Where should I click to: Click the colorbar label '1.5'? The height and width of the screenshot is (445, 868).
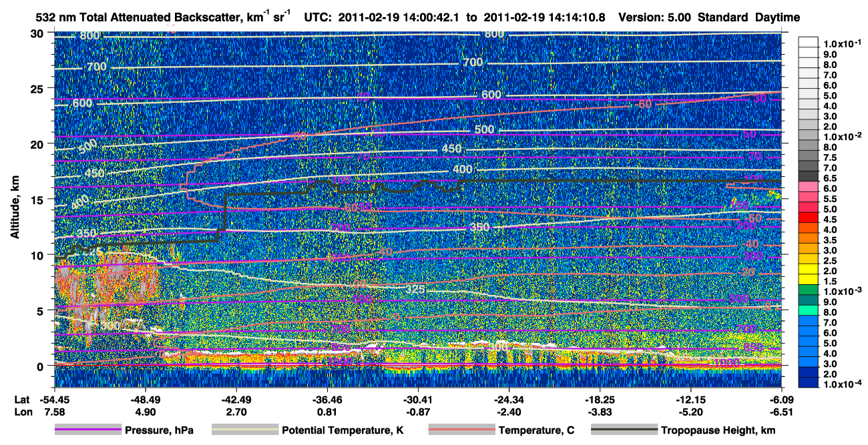point(829,282)
